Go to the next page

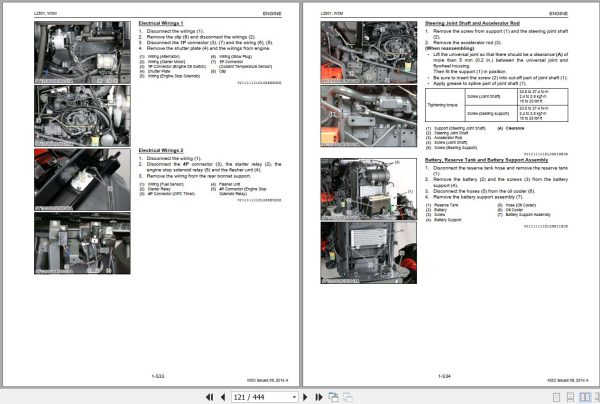pos(305,397)
